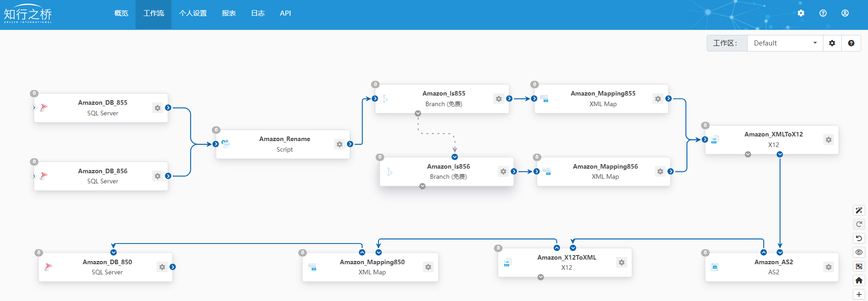868x301 pixels.
Task: Open settings gear on Amazon_Is855 node
Action: pos(499,99)
